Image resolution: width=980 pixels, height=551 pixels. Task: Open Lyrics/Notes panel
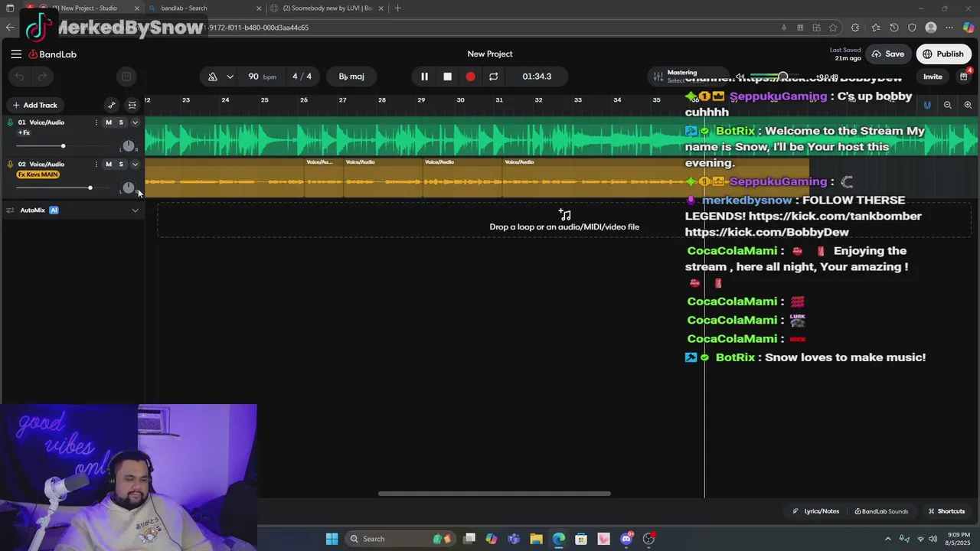[x=816, y=511]
